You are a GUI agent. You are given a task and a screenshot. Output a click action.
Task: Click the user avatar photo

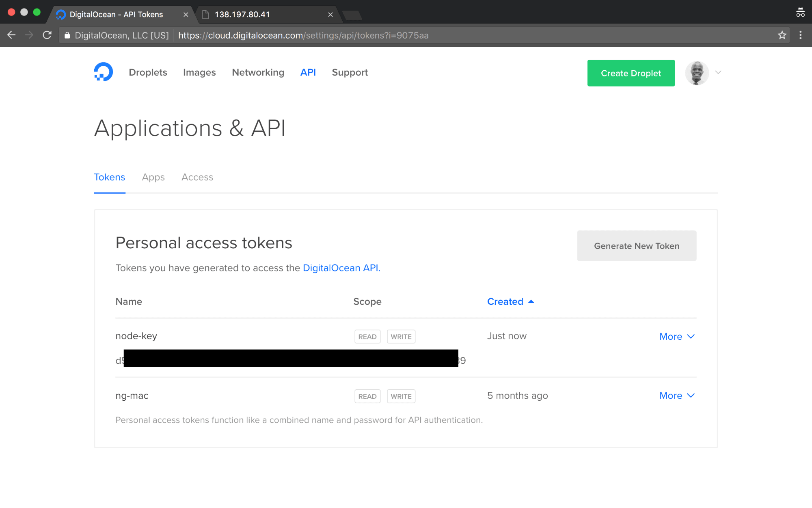click(697, 73)
